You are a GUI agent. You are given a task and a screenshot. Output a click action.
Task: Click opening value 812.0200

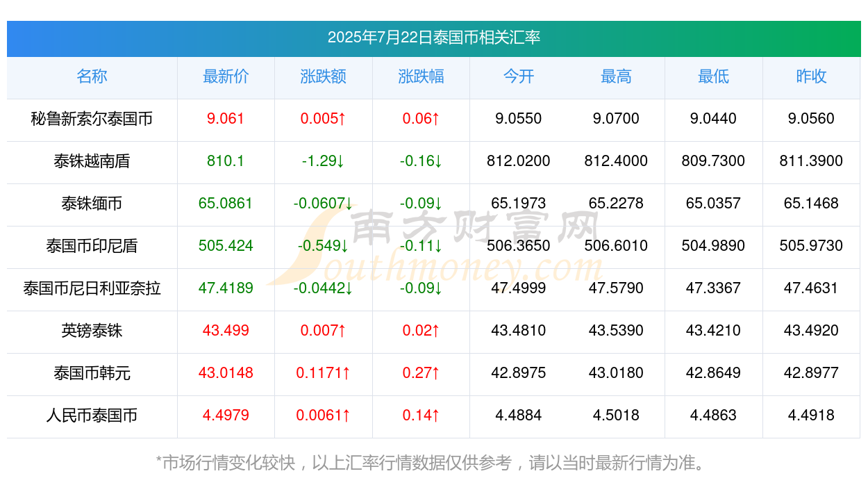[519, 161]
